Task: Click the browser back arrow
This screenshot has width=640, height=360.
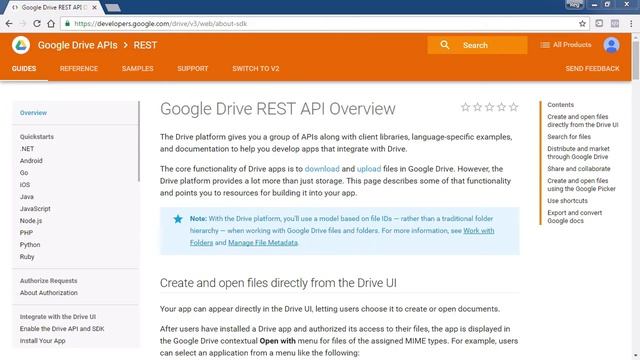Action: coord(9,24)
